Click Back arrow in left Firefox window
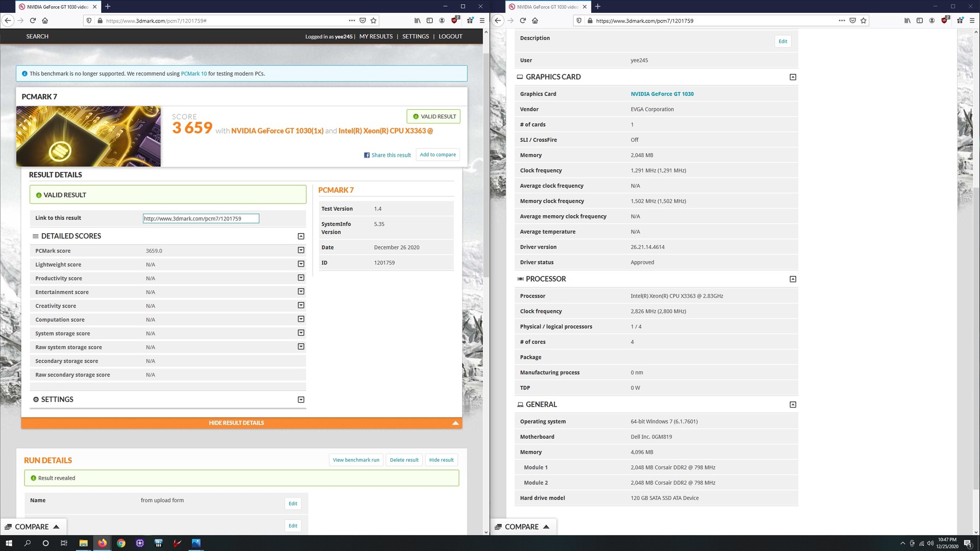The height and width of the screenshot is (551, 980). tap(8, 20)
